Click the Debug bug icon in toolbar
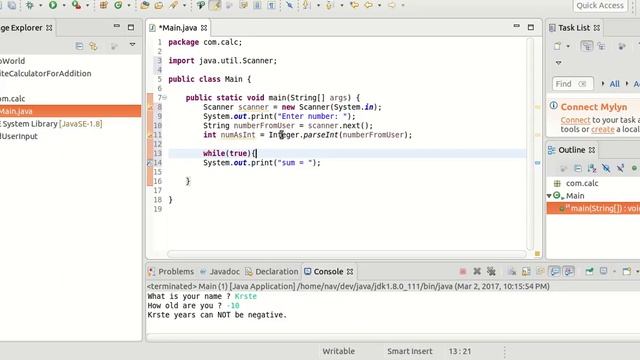 coord(29,5)
